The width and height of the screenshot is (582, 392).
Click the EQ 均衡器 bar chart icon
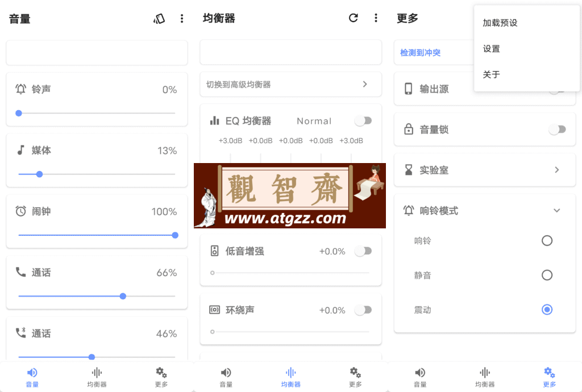(x=214, y=120)
